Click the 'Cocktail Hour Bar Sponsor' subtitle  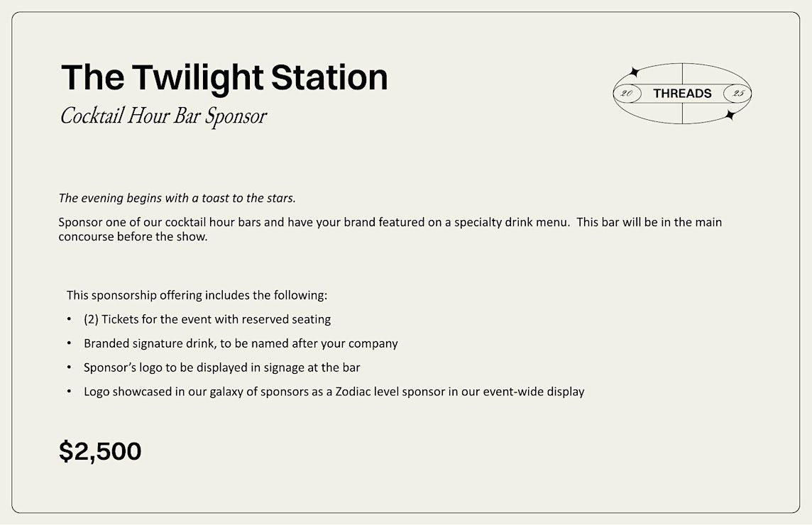click(x=163, y=116)
